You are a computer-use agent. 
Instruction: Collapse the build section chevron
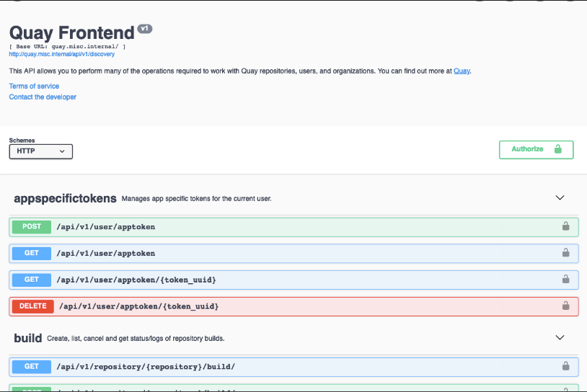point(560,338)
